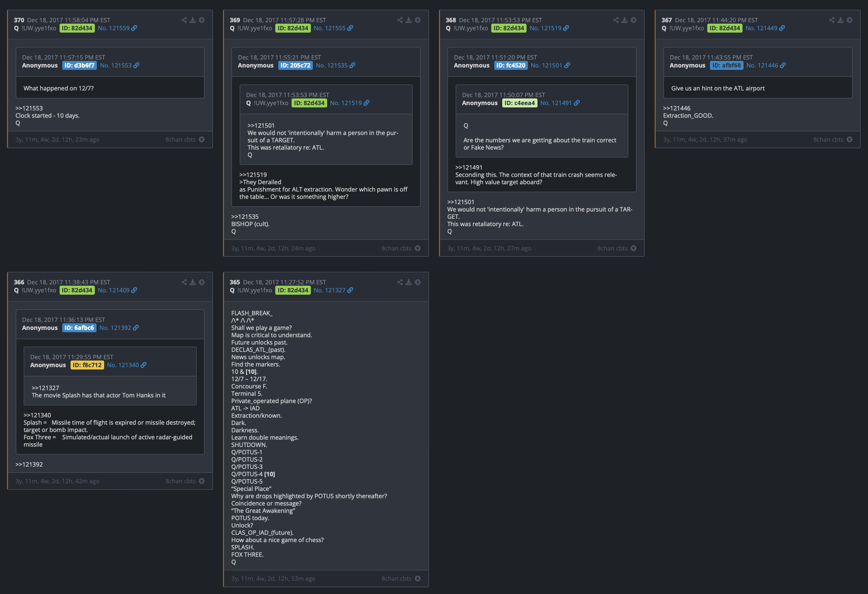Image resolution: width=868 pixels, height=594 pixels.
Task: Click the ID: d3b6f7 badge
Action: click(x=80, y=65)
